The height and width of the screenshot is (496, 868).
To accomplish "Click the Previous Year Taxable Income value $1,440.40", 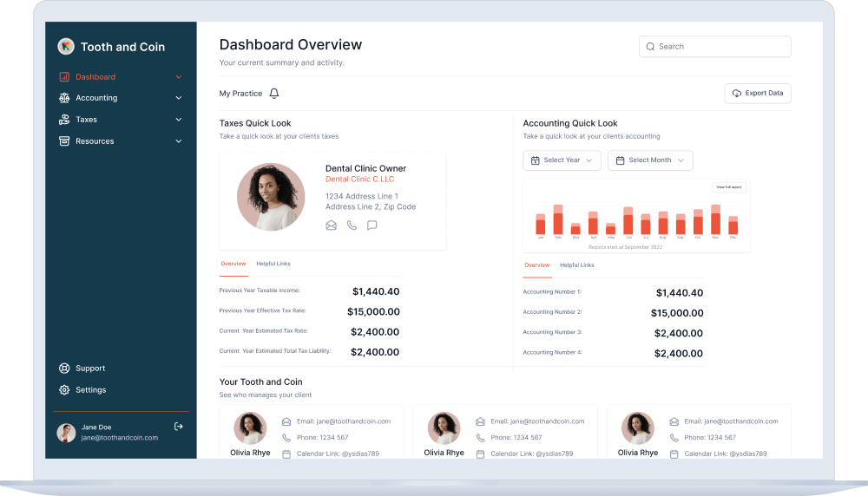I will point(376,291).
